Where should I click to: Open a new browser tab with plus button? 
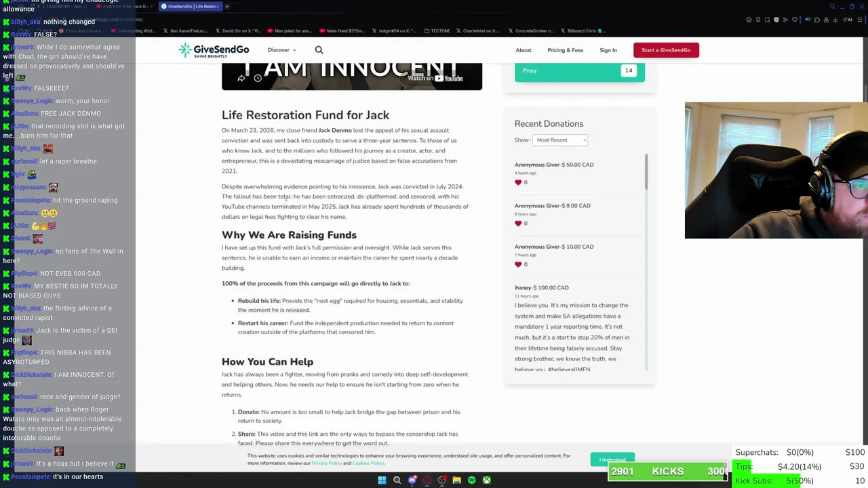click(x=227, y=6)
